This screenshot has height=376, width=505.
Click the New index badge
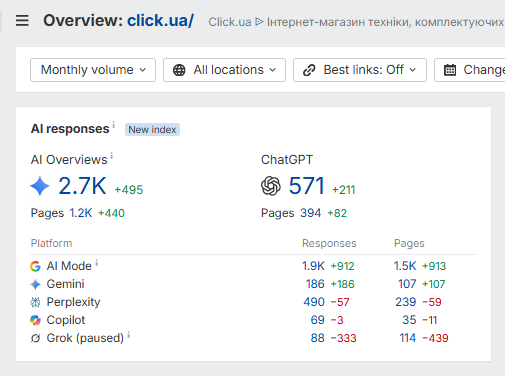(x=152, y=129)
